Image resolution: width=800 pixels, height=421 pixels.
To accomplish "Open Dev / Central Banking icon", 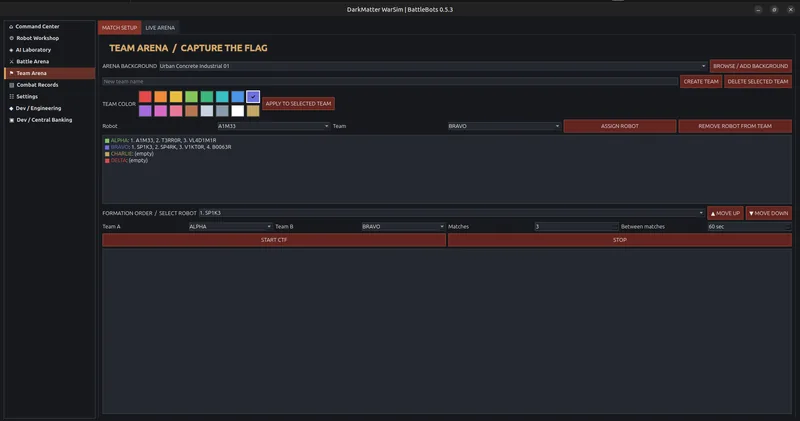I will [11, 120].
